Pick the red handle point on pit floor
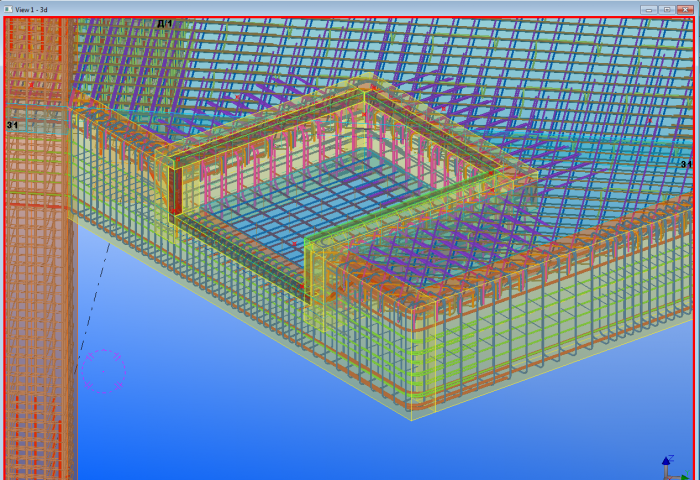The height and width of the screenshot is (480, 700). point(294,244)
